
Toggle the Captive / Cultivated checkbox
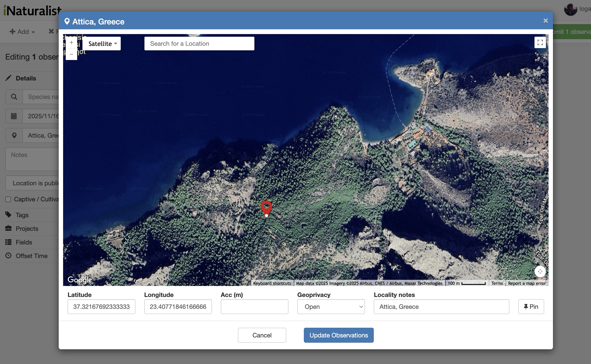pyautogui.click(x=8, y=199)
